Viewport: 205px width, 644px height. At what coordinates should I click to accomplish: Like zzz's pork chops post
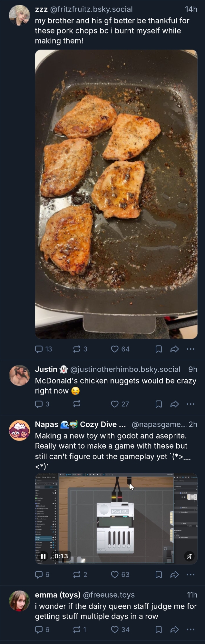[115, 349]
